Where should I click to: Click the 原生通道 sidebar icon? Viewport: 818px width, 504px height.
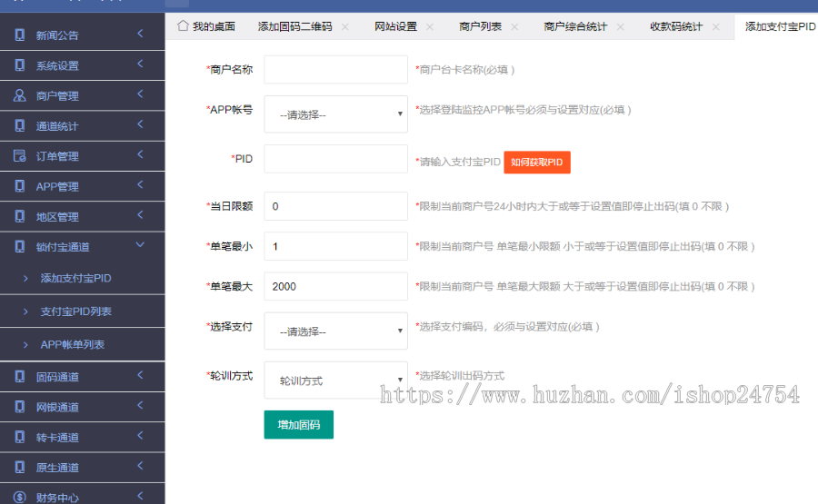click(x=20, y=467)
